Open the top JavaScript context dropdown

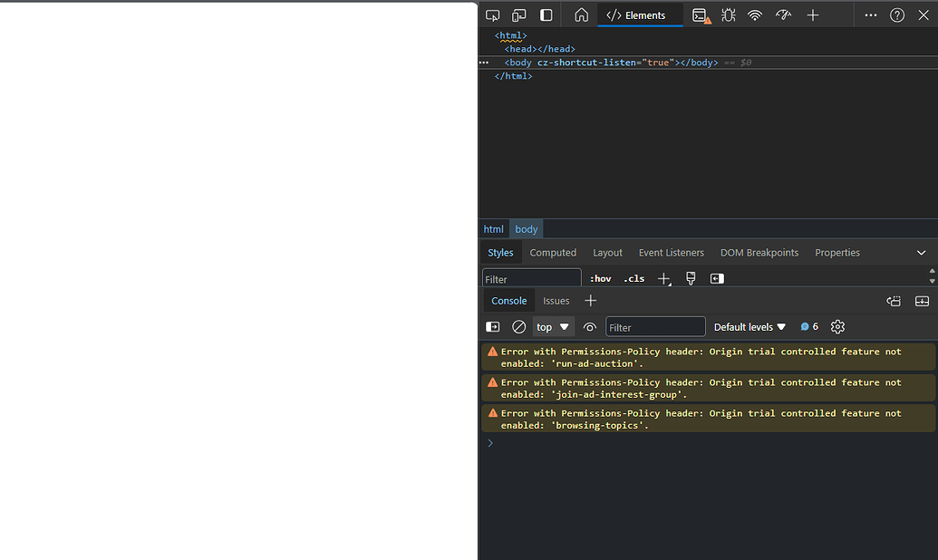click(553, 327)
